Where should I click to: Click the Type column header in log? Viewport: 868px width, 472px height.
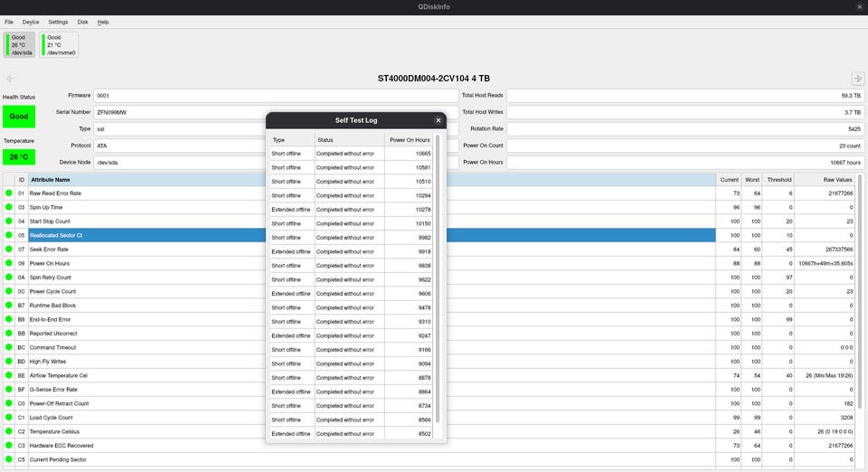(x=292, y=140)
